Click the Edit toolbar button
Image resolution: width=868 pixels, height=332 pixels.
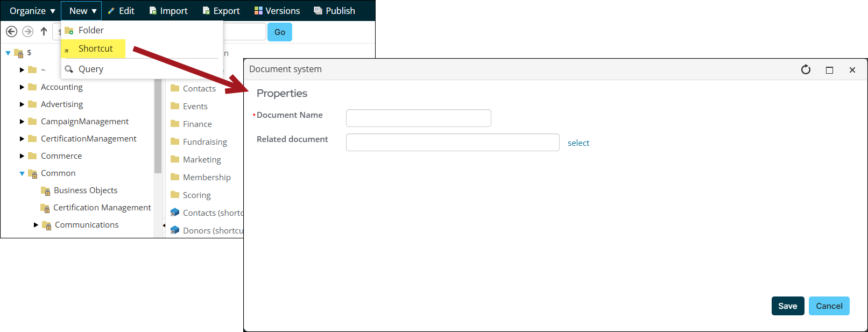pyautogui.click(x=121, y=11)
